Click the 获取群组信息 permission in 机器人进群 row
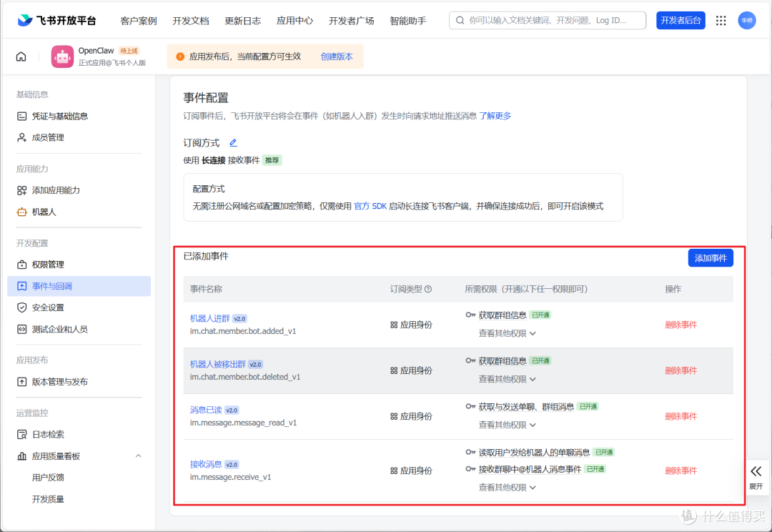Screen dimensions: 772x532 (x=503, y=315)
